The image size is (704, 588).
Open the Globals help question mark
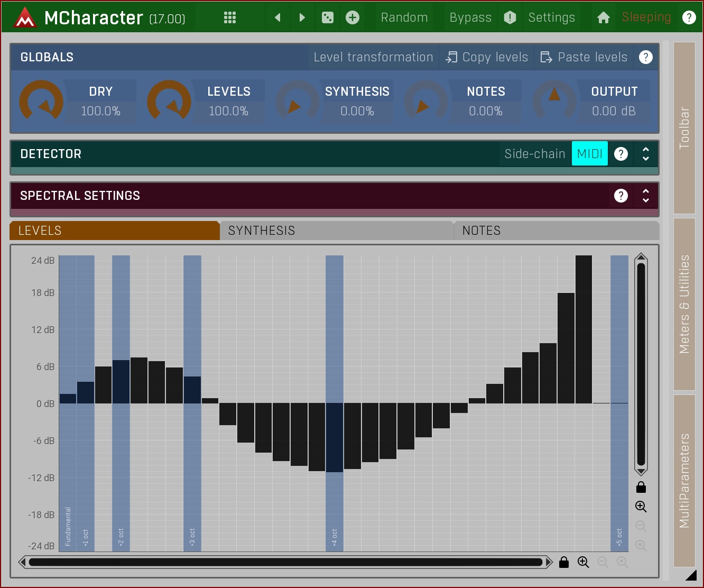point(645,57)
